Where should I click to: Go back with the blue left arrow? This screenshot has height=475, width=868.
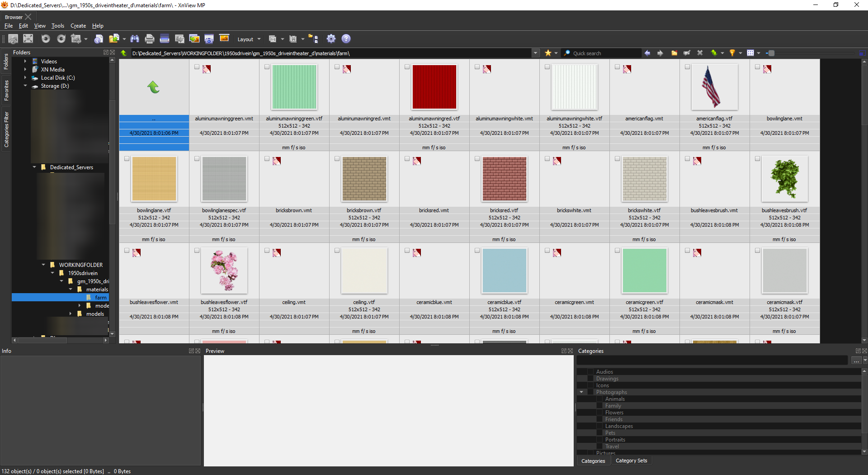tap(647, 53)
